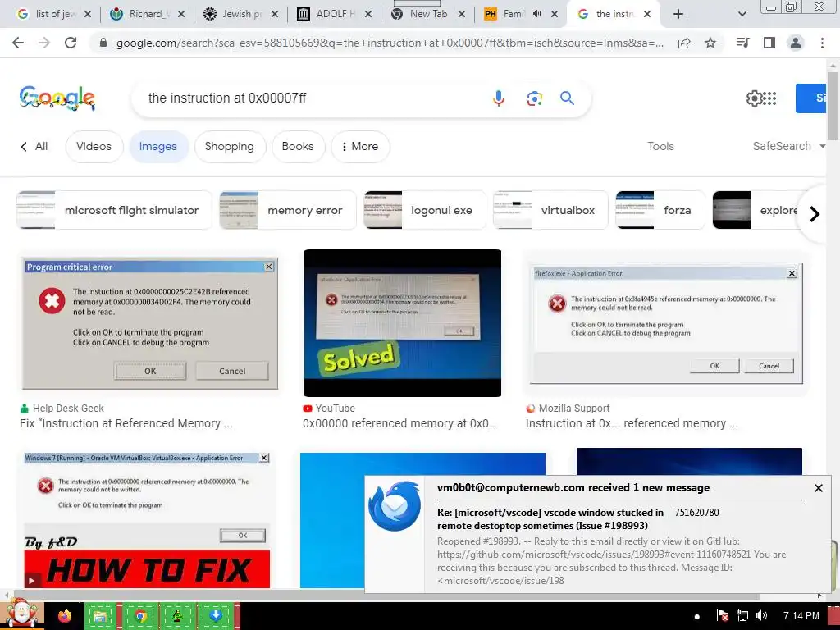Open the Google apps grid
The width and height of the screenshot is (840, 630).
[x=769, y=98]
